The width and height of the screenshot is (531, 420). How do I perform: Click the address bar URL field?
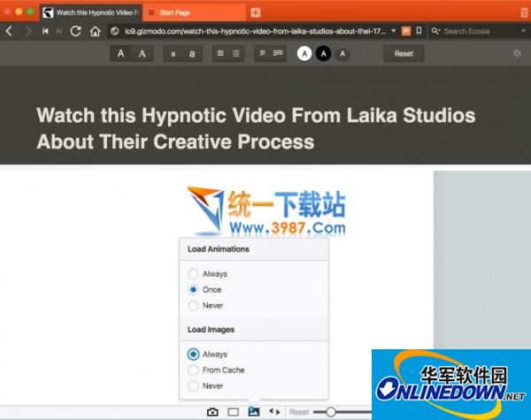point(255,32)
